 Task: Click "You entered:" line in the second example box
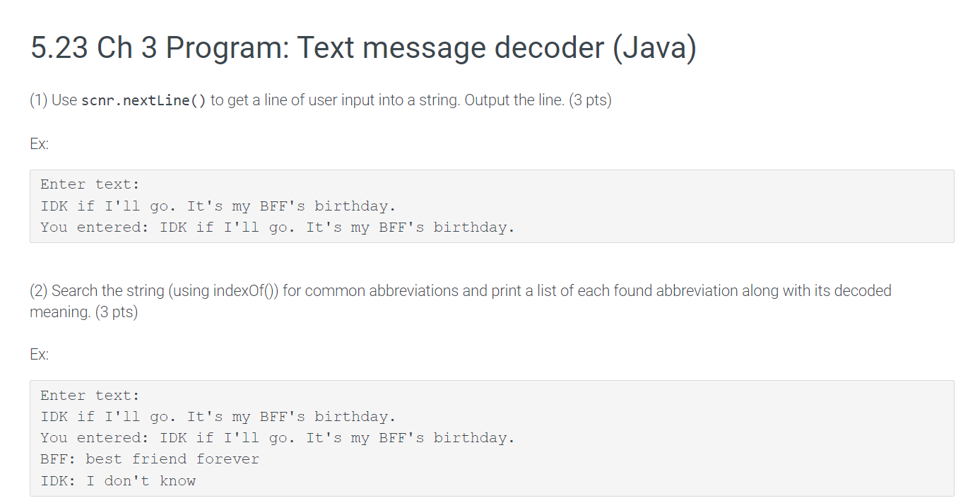278,438
